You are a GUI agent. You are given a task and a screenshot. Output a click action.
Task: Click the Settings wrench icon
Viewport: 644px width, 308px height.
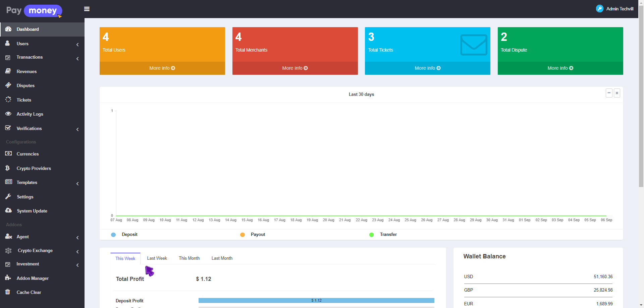point(8,196)
